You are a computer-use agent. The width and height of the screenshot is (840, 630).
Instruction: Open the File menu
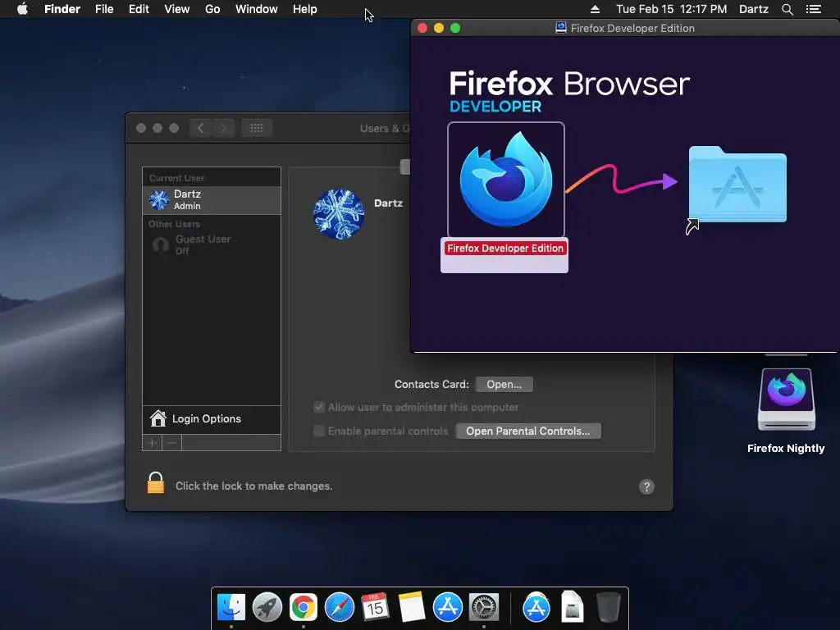pyautogui.click(x=104, y=9)
